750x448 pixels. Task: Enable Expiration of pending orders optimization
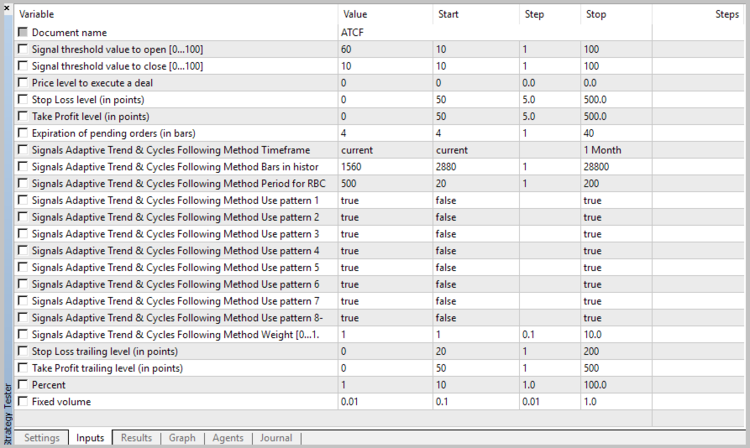[22, 132]
